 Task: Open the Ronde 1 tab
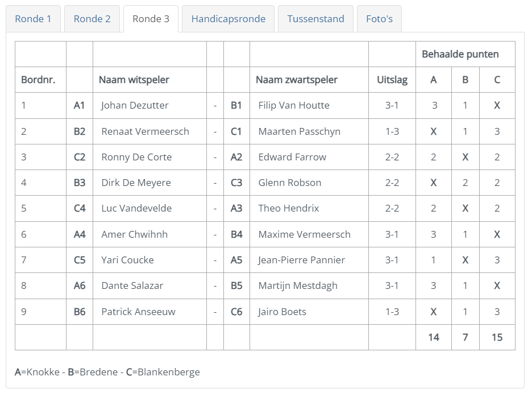point(33,19)
